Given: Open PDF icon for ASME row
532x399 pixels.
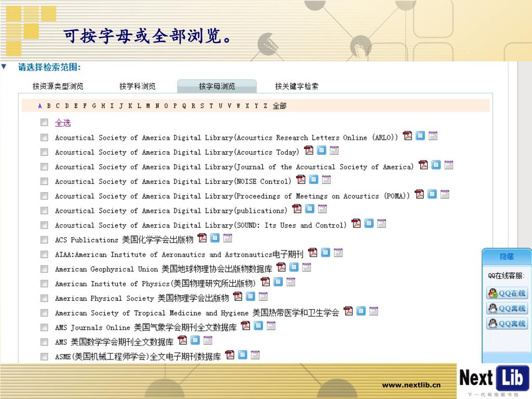Looking at the screenshot, I should [x=230, y=355].
